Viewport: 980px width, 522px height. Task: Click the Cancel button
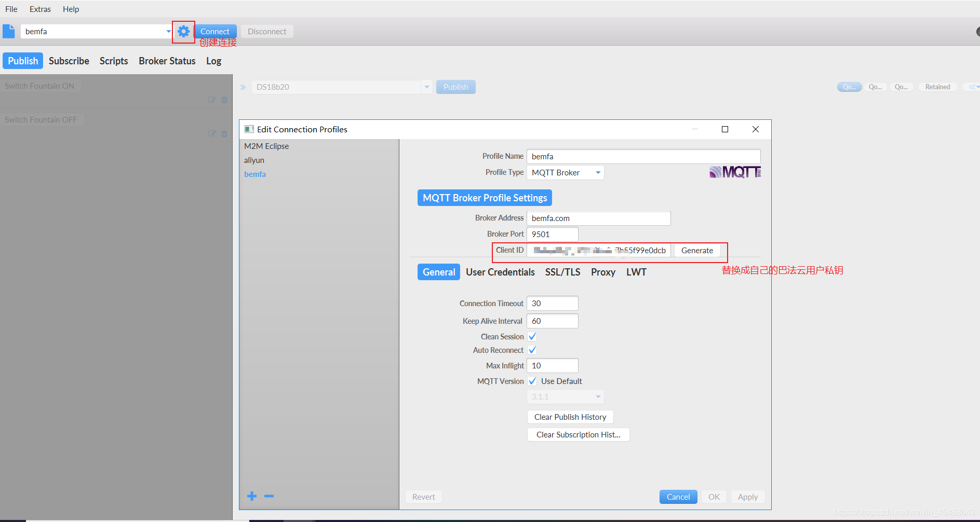pyautogui.click(x=678, y=497)
